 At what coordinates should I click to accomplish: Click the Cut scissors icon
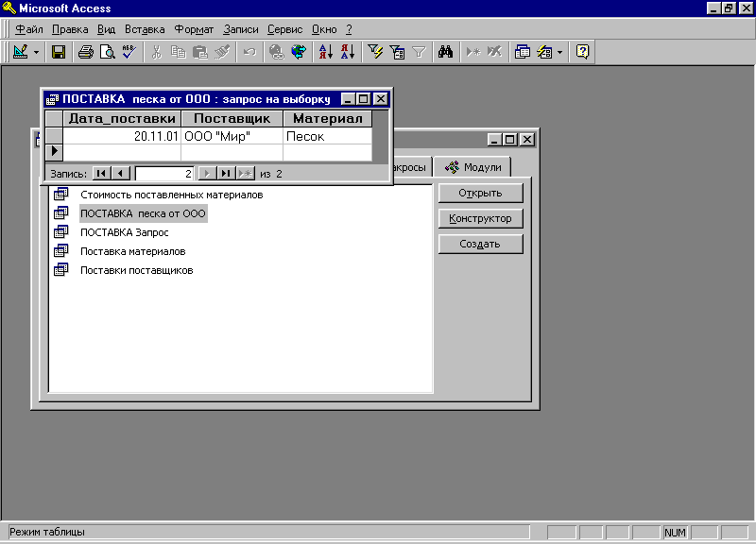[156, 52]
